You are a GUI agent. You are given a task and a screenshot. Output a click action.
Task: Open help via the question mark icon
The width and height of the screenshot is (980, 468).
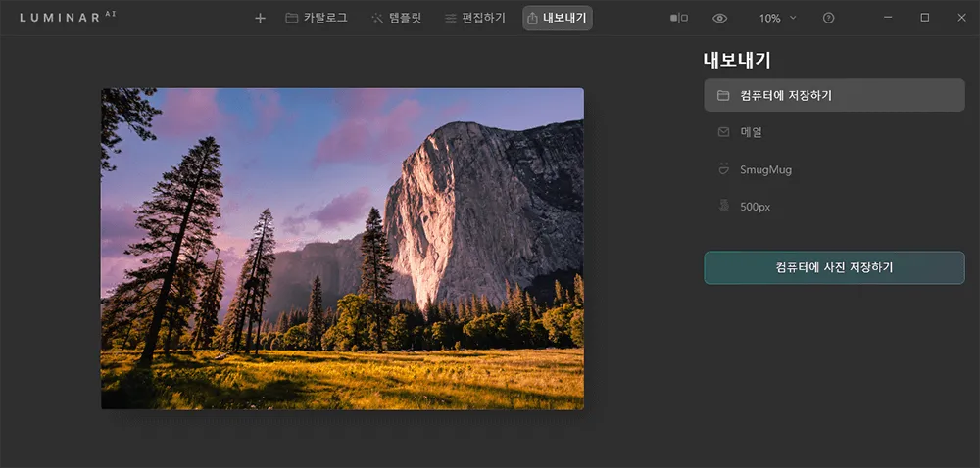[x=829, y=18]
